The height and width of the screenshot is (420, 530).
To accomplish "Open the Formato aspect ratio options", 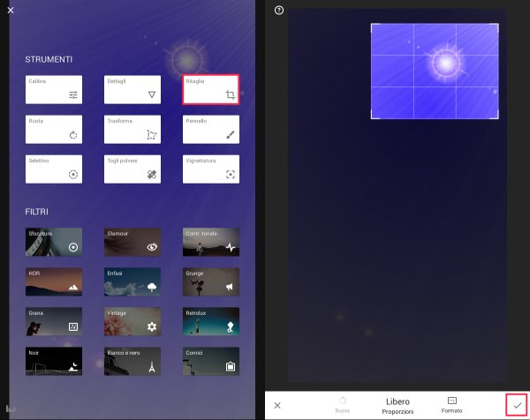I will tap(451, 404).
